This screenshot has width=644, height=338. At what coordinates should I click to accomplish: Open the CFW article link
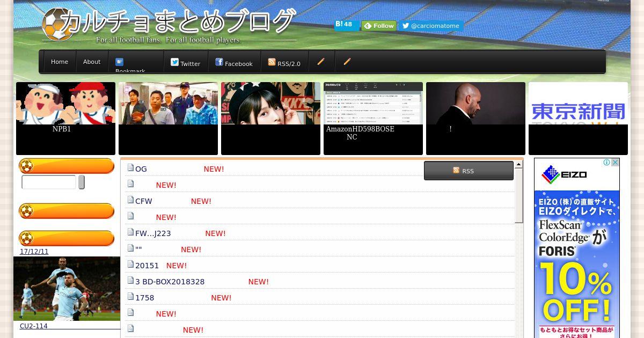pyautogui.click(x=144, y=201)
